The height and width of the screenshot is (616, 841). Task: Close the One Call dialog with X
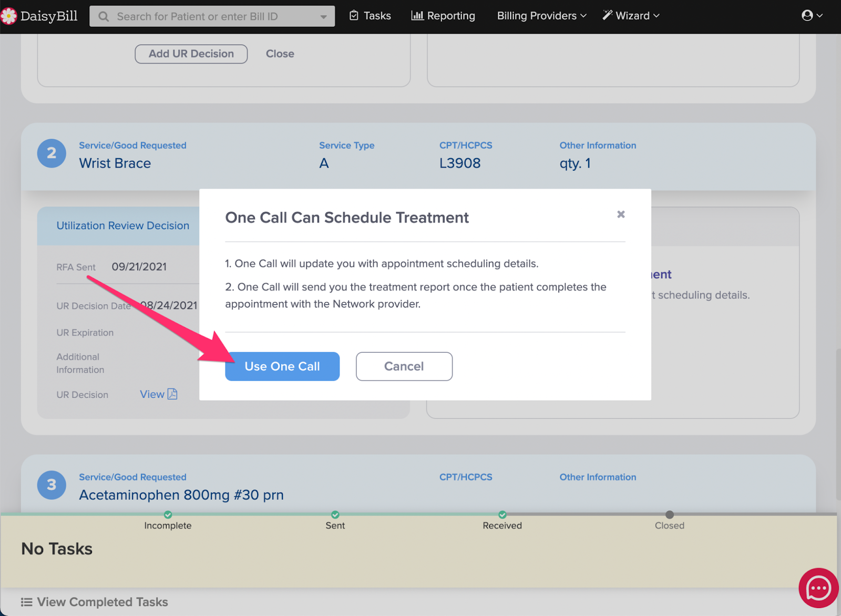(621, 214)
